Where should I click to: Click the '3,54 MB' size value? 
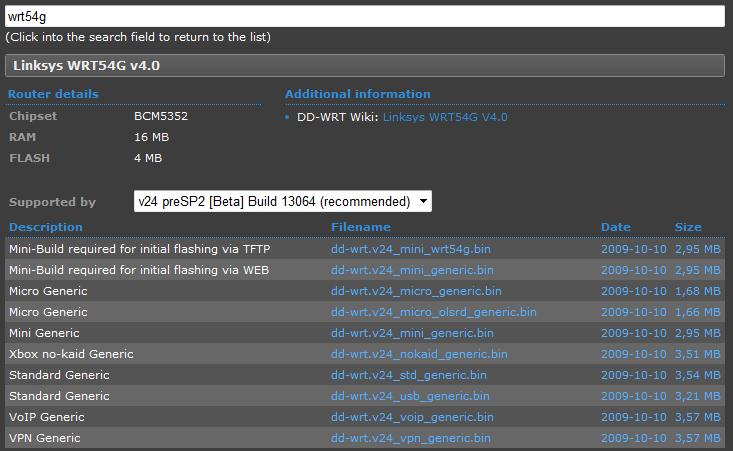697,375
